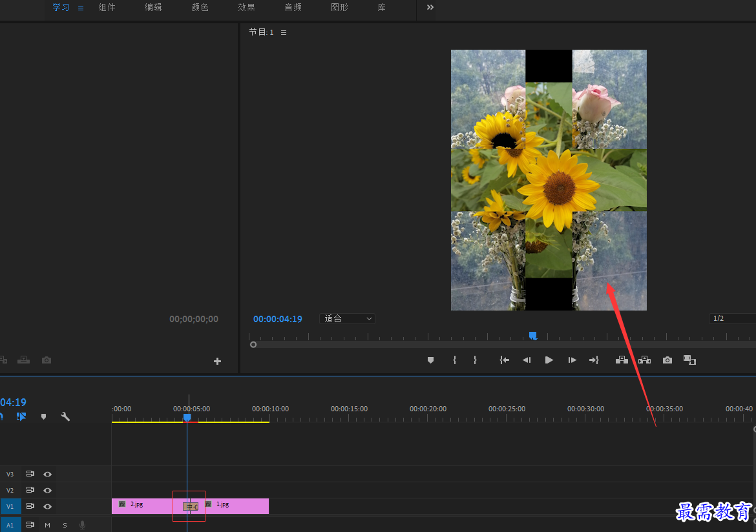Step back one frame
This screenshot has width=756, height=532.
pos(527,360)
